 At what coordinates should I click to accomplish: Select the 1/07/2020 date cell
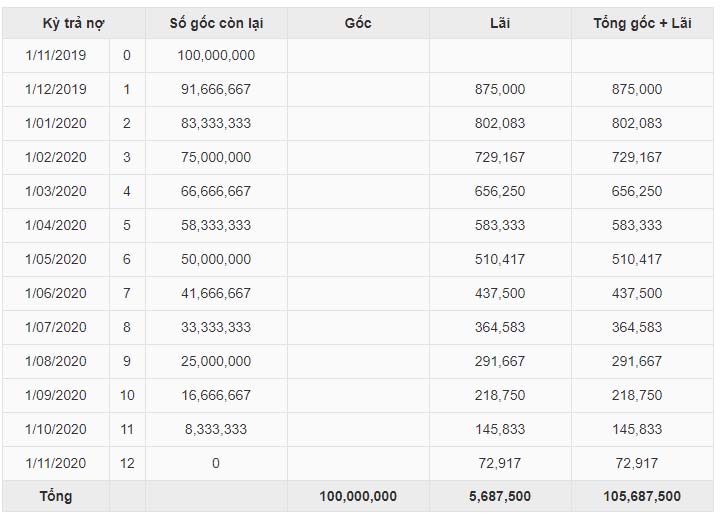click(56, 327)
